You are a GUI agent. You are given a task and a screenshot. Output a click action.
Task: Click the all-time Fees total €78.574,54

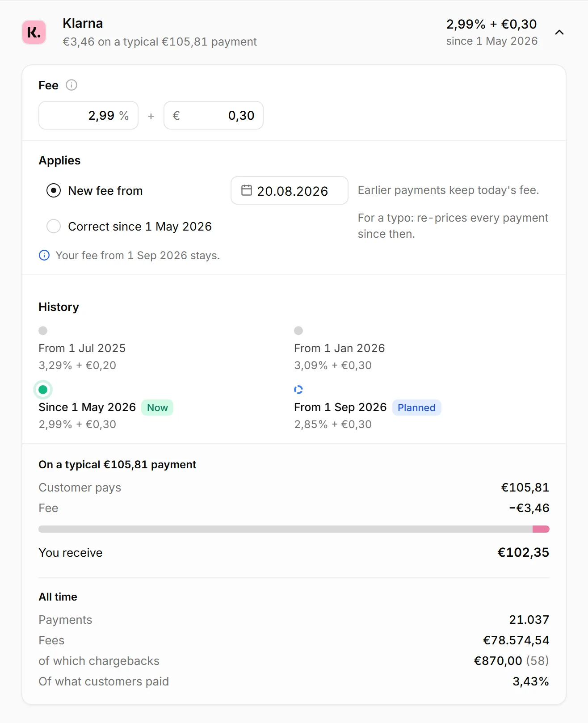(516, 640)
